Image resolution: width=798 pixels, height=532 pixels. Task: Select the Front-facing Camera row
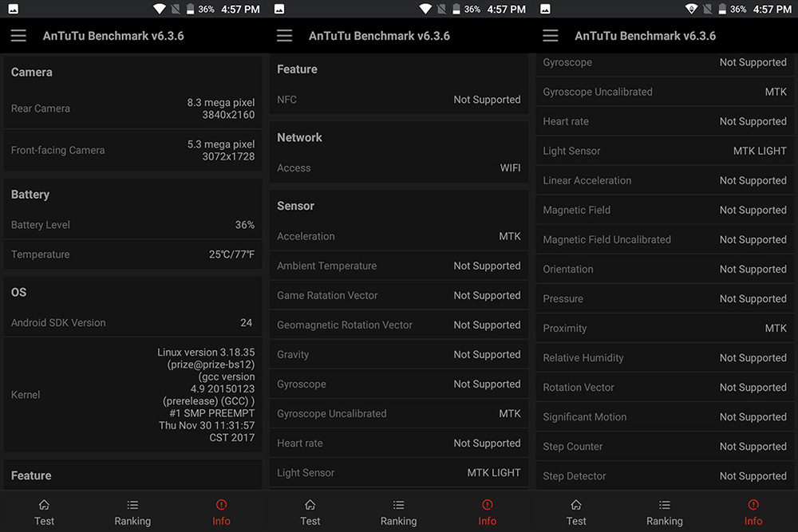tap(132, 150)
